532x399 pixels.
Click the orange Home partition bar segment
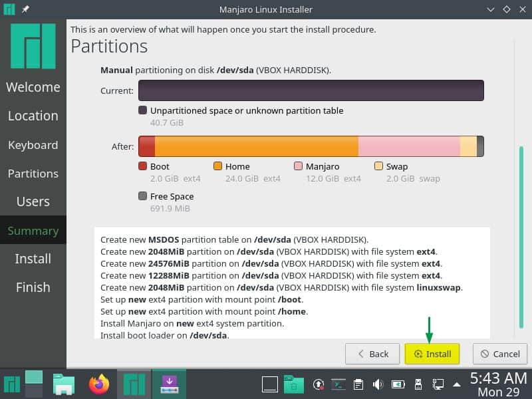point(256,146)
